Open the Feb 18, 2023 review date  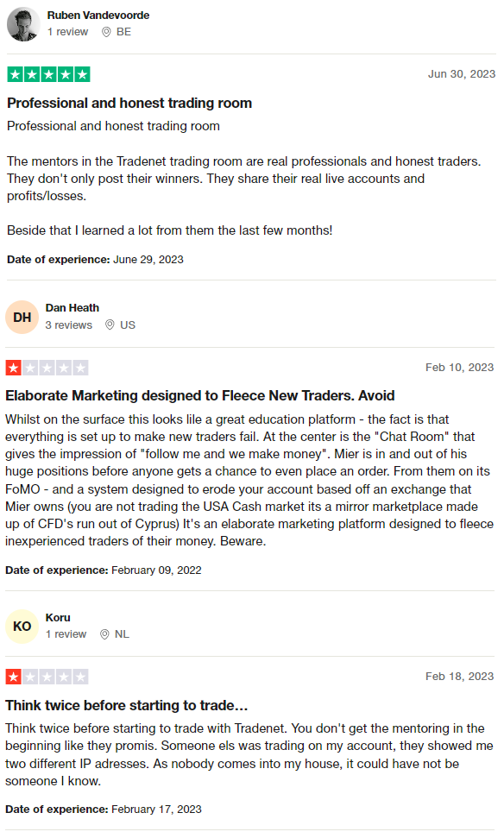click(x=460, y=676)
